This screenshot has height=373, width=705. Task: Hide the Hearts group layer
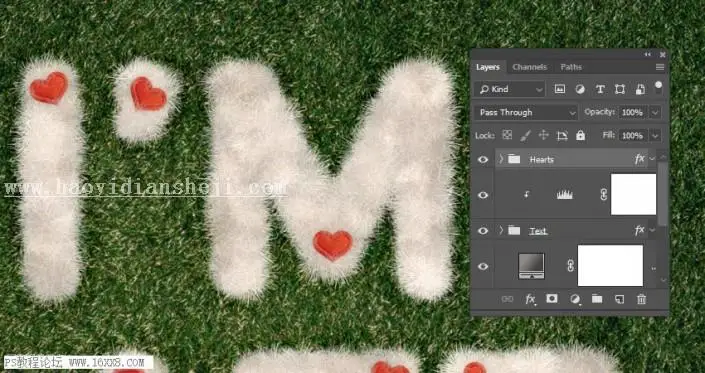point(483,160)
